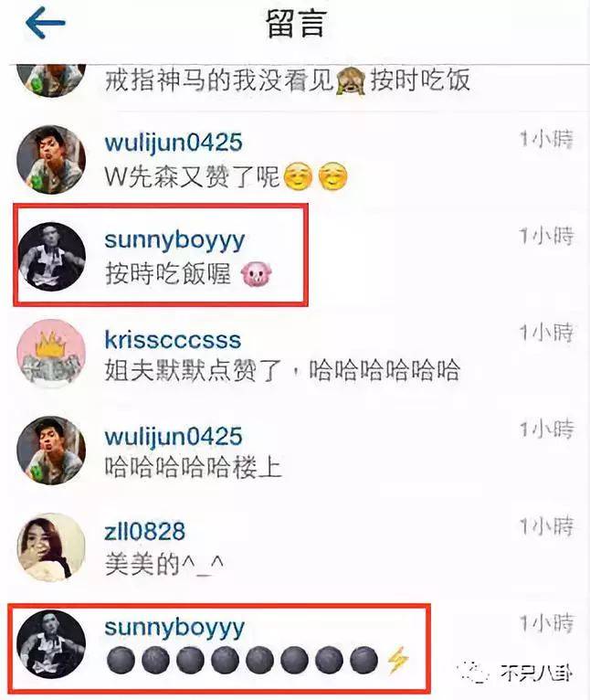Select the 留言 page title
590x700 pixels.
point(296,23)
